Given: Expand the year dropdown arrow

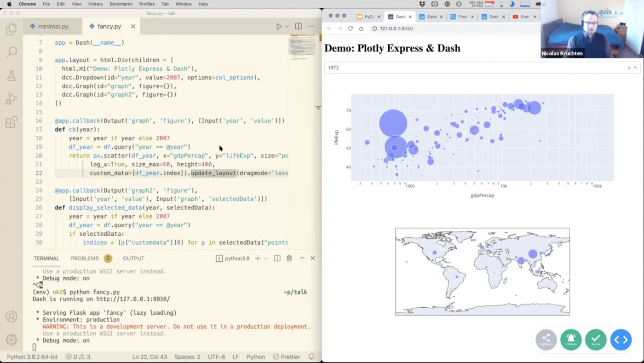Looking at the screenshot, I should click(636, 68).
